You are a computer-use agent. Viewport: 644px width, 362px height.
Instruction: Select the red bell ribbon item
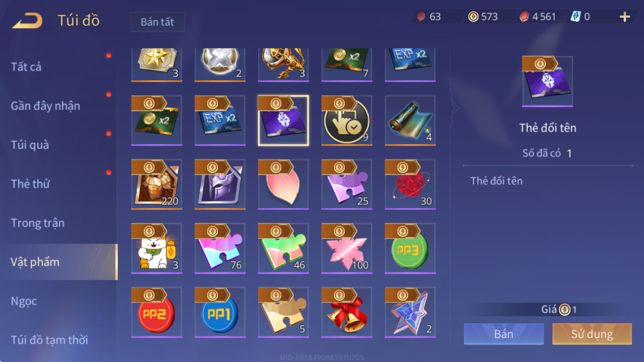click(347, 312)
